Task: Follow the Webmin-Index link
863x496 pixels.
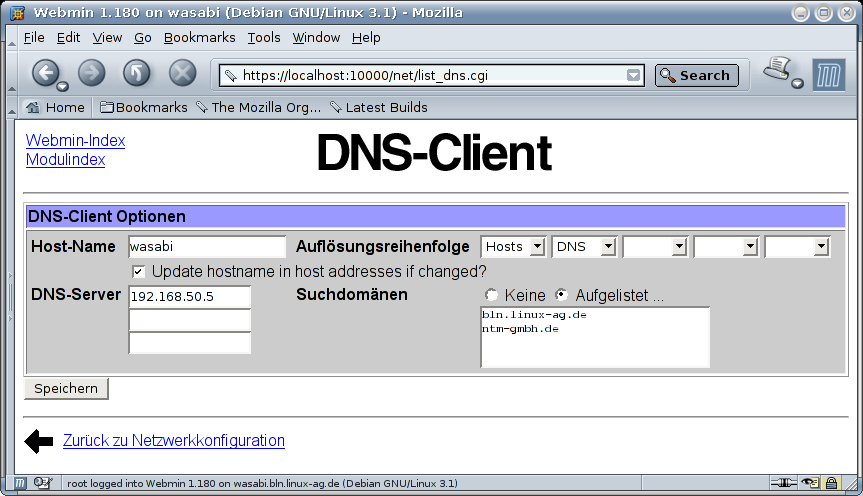Action: pyautogui.click(x=75, y=140)
